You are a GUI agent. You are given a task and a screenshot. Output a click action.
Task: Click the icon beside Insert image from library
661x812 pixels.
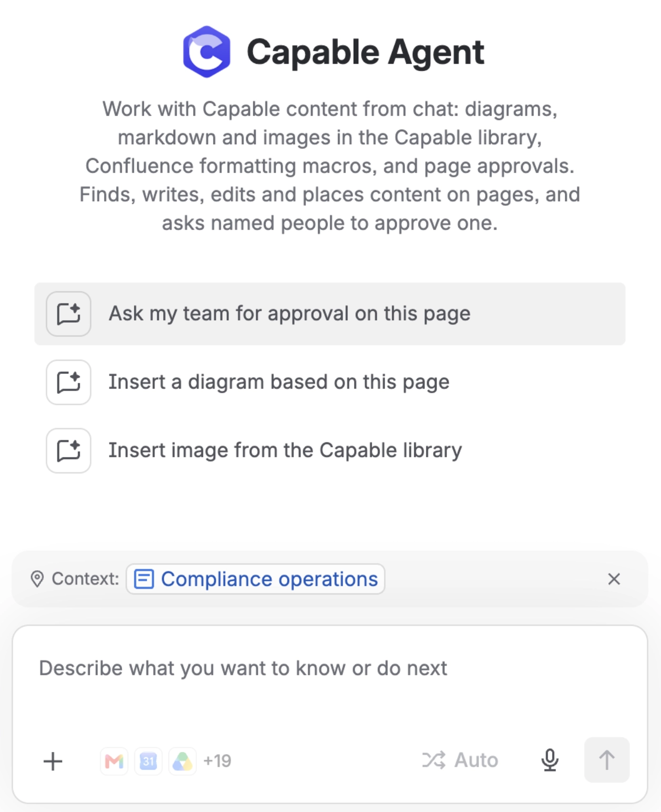click(x=68, y=451)
